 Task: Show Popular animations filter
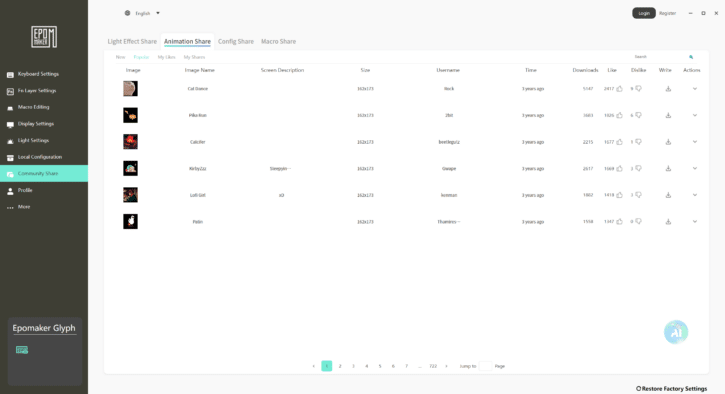141,57
